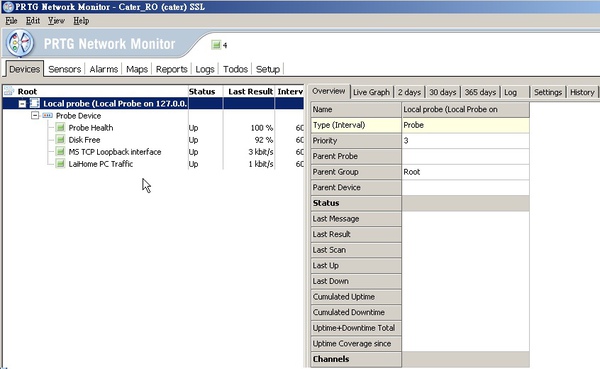Click the Uptime Coverage since label
The width and height of the screenshot is (600, 369).
[352, 344]
